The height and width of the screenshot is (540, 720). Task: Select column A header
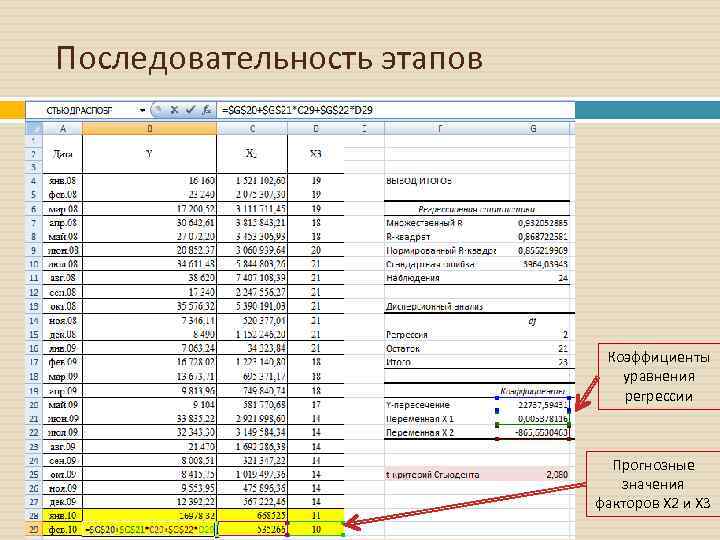62,129
